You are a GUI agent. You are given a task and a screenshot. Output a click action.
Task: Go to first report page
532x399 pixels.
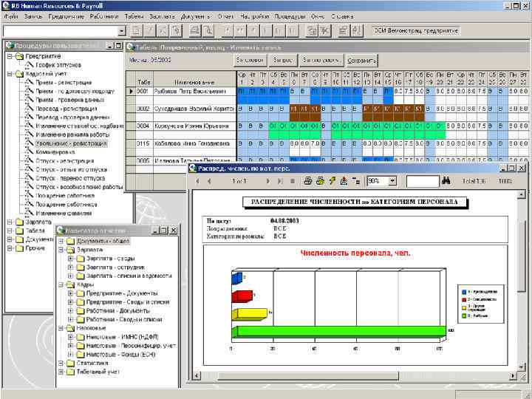tap(197, 181)
